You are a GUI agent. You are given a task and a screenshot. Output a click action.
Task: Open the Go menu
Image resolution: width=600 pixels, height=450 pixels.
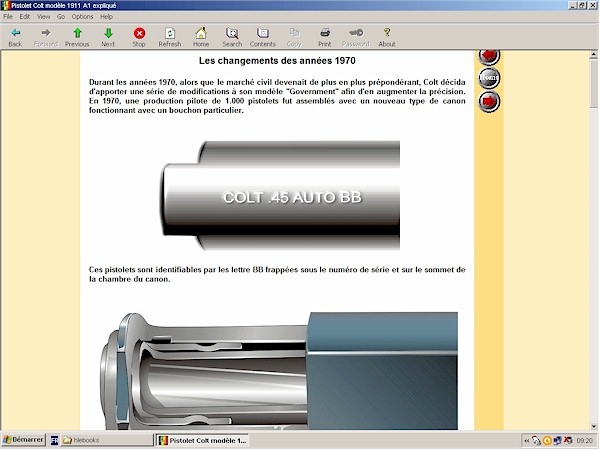coord(61,16)
